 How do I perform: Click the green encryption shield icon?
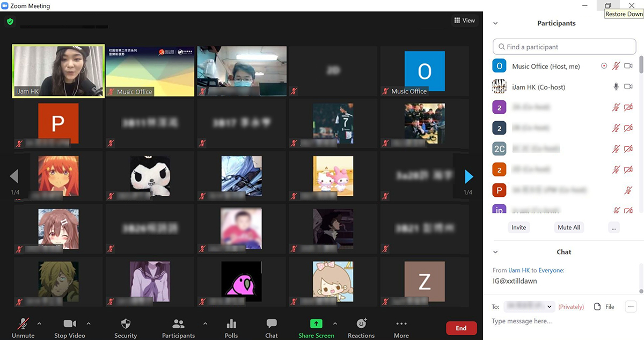tap(10, 22)
